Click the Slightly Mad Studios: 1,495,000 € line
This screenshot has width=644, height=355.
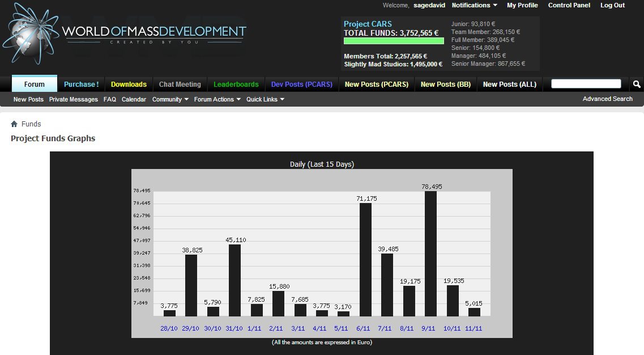[x=393, y=64]
